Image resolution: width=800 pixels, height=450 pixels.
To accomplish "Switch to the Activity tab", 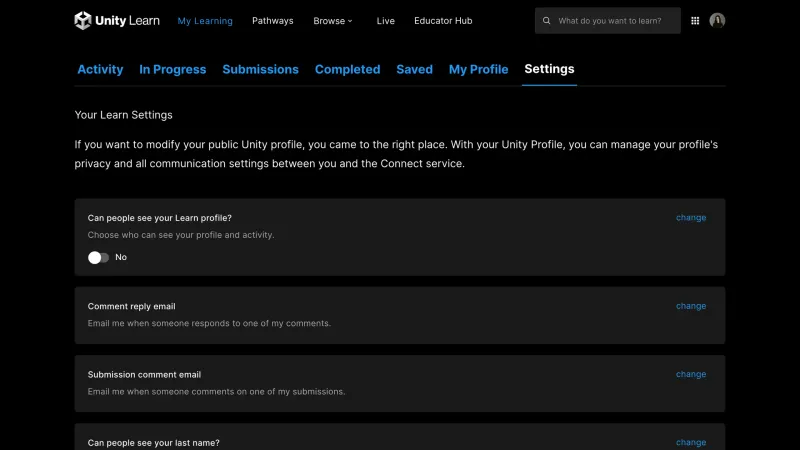I will point(100,69).
